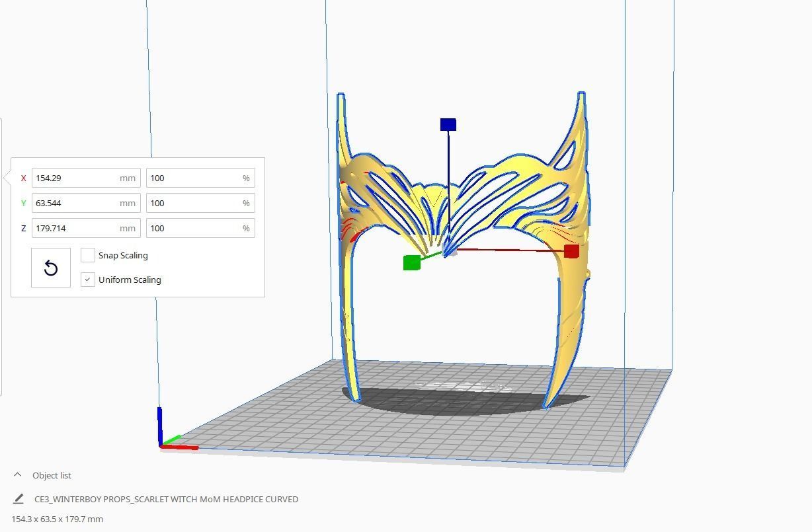Viewport: 812px width, 532px height.
Task: Grab the green Y-axis scale handle
Action: click(x=411, y=262)
